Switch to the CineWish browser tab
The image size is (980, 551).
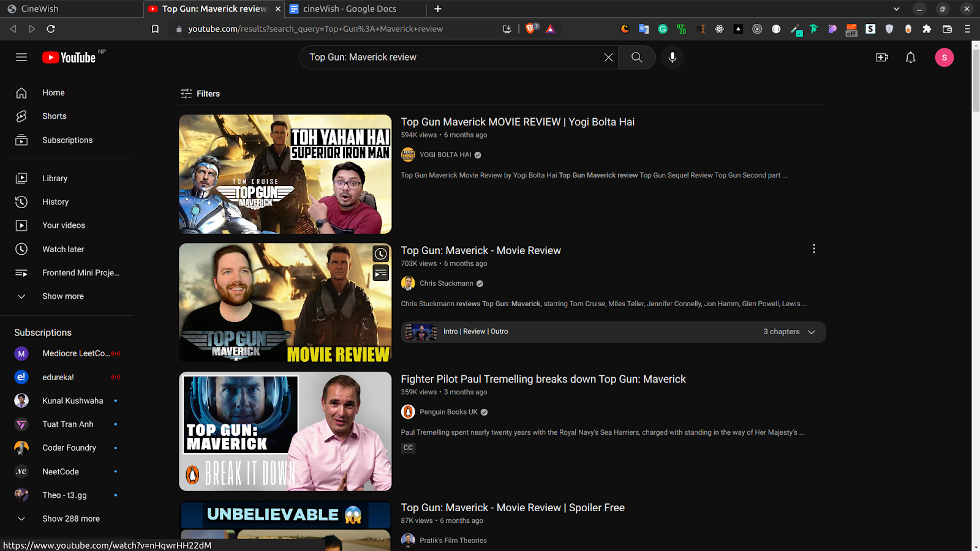point(71,9)
